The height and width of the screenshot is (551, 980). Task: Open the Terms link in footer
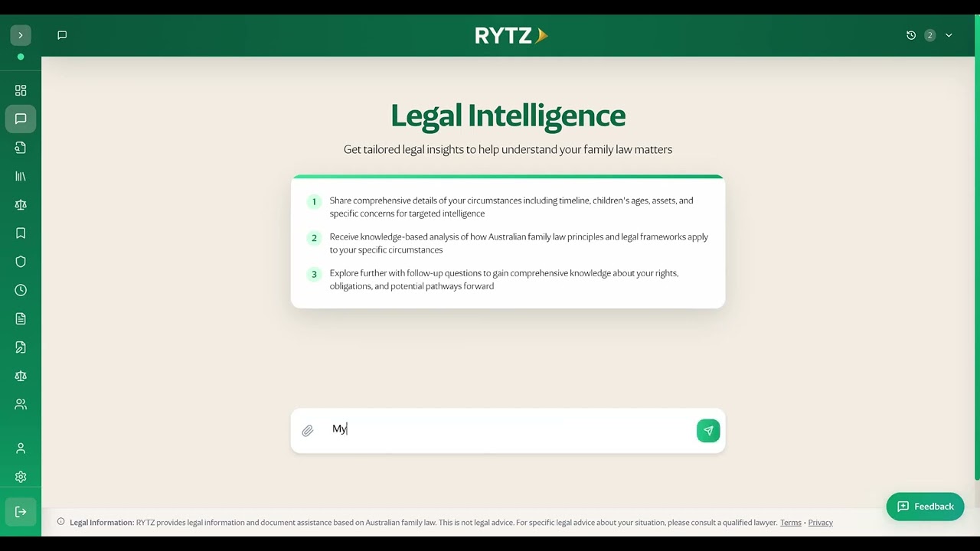pyautogui.click(x=791, y=523)
